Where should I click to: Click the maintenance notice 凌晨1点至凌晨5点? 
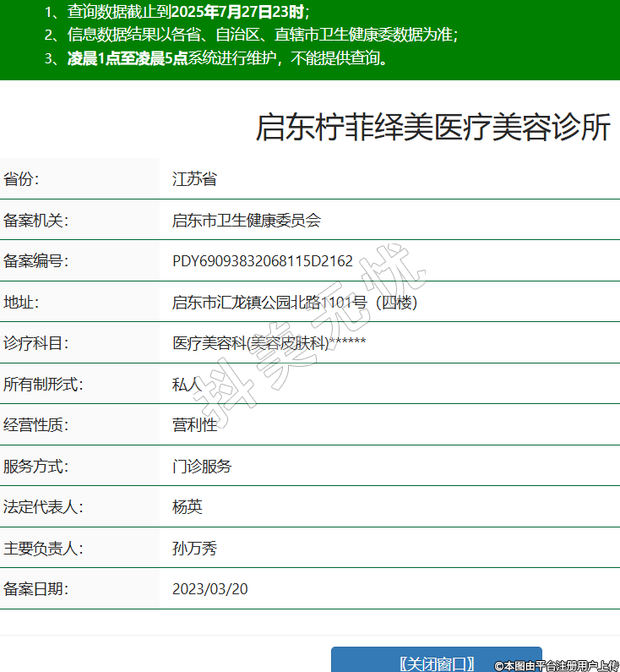point(127,58)
